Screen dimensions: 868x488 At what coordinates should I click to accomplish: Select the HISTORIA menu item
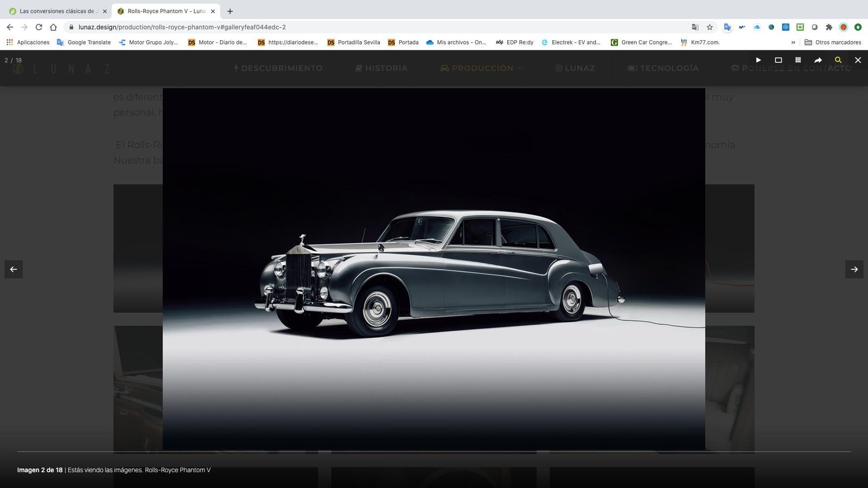tap(381, 68)
